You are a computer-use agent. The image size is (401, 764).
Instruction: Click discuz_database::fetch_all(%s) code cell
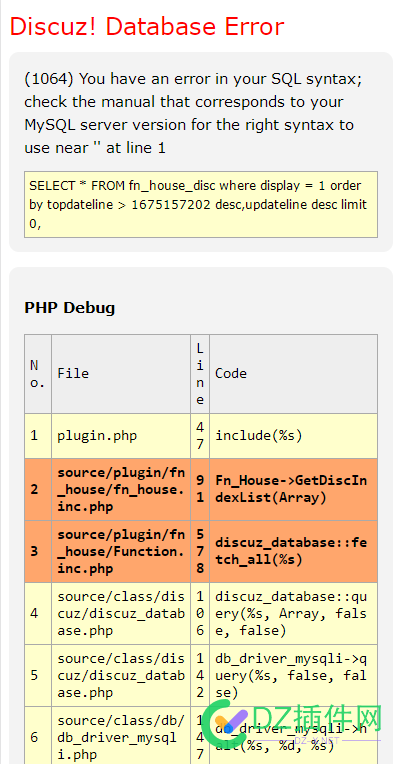coord(293,551)
